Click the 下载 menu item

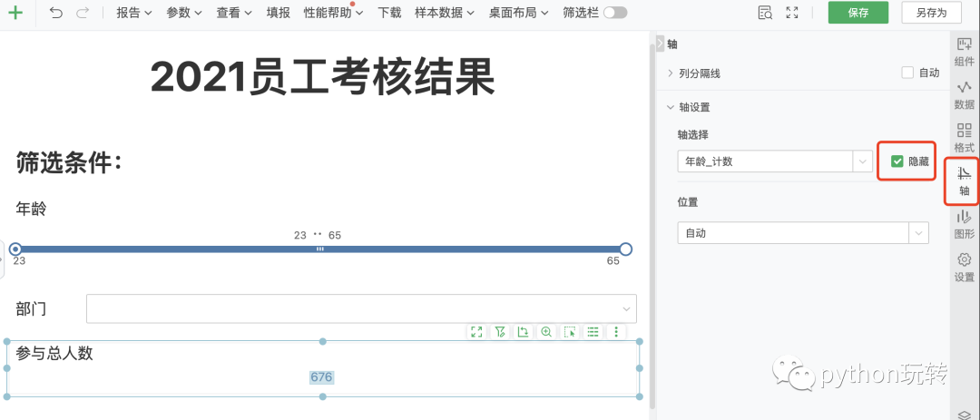tap(389, 13)
